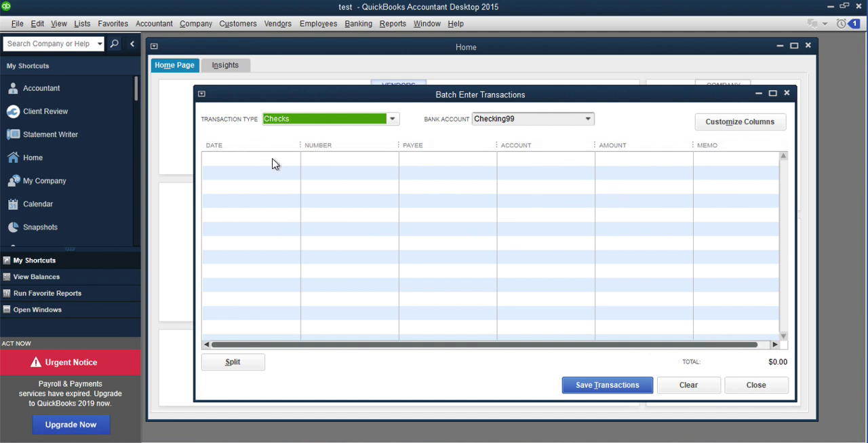Click the horizontal scrollbar of transaction grid

coord(484,345)
